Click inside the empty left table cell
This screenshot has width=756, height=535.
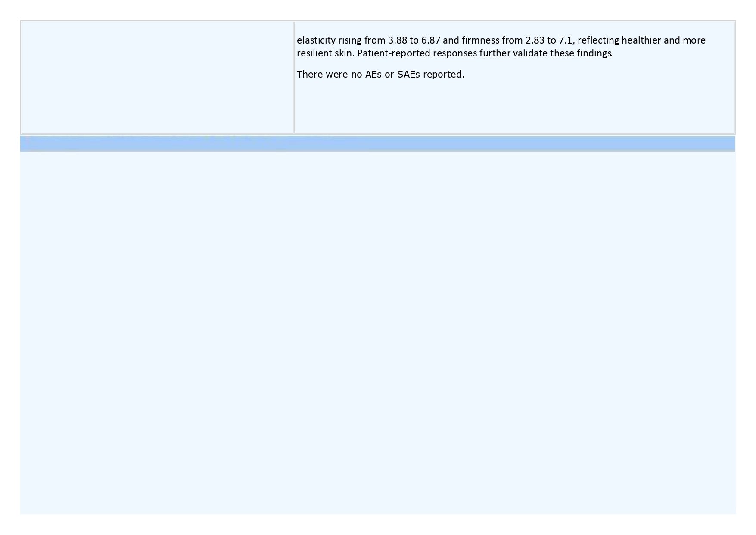click(157, 78)
